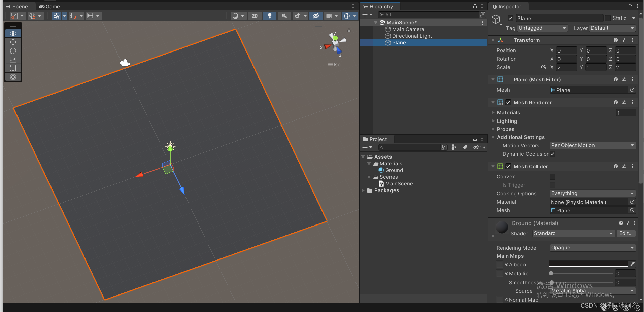
Task: Toggle scene visibility hidden-objects eye
Action: click(316, 16)
